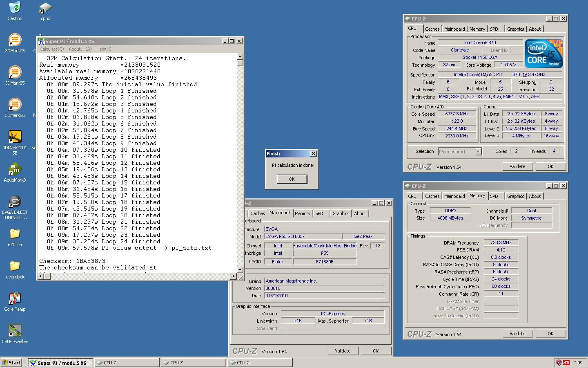Screen dimensions: 588x368
Task: Open Graphics tab in top CPU-Z window
Action: (515, 29)
